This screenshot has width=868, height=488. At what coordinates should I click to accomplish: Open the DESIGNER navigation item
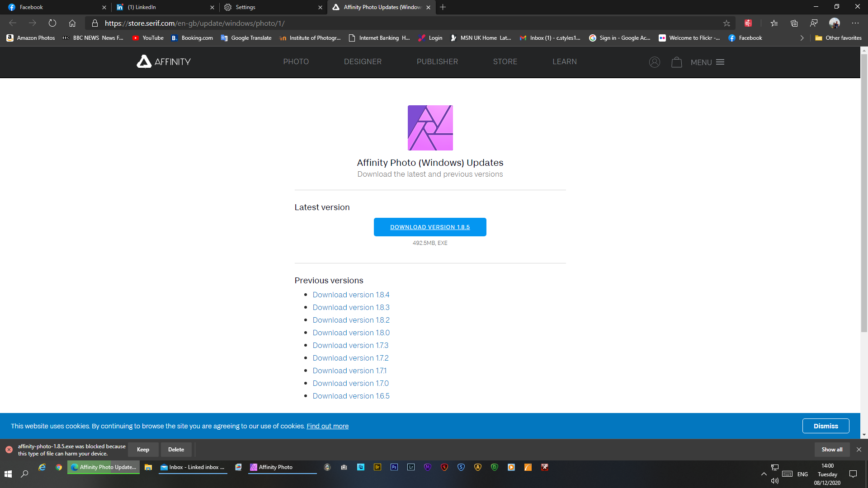point(363,61)
